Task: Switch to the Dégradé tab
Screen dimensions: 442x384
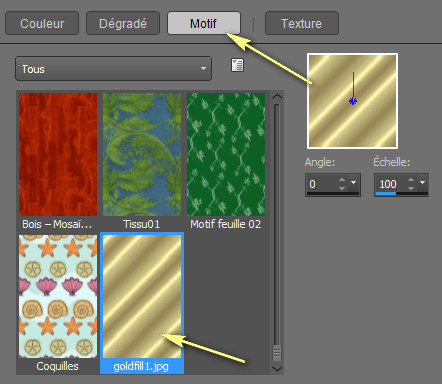Action: (123, 23)
